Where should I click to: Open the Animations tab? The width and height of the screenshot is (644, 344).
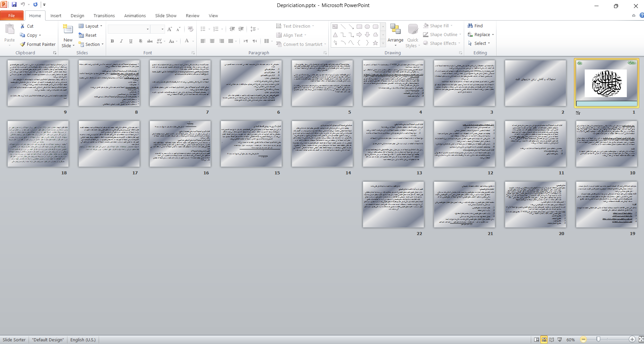135,16
